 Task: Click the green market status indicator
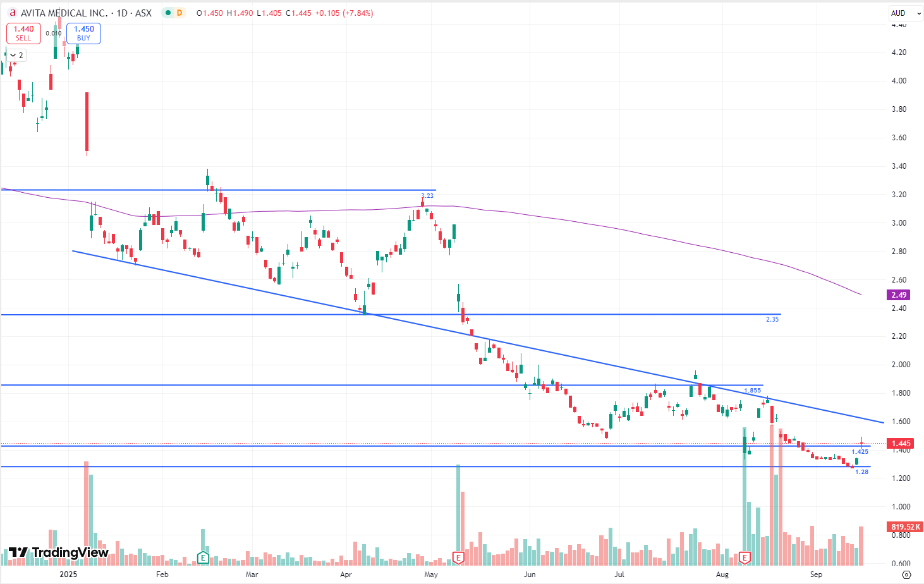point(167,13)
